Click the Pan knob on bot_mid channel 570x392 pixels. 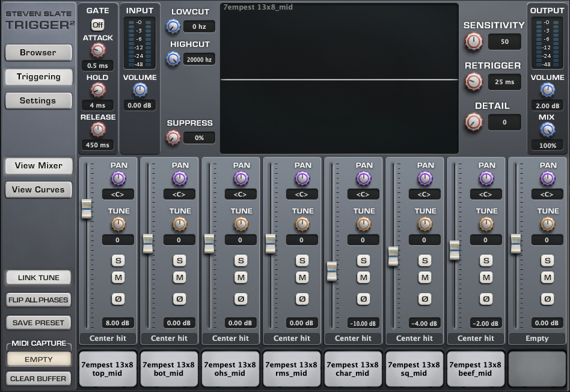tap(180, 179)
